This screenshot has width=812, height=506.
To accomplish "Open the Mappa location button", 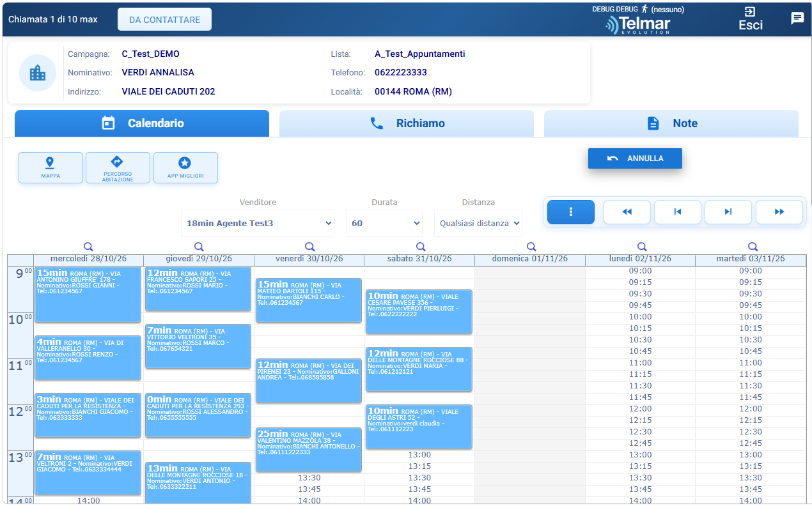I will pyautogui.click(x=51, y=167).
